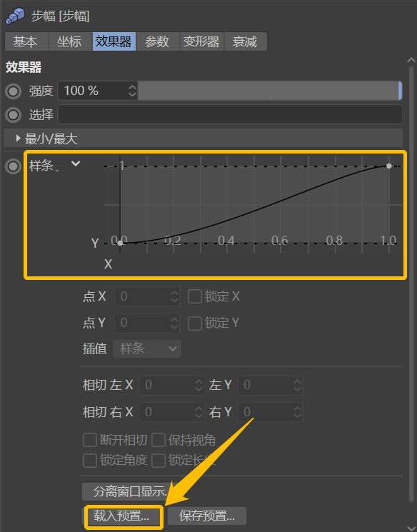Viewport: 417px width, 532px height.
Task: Enable the 锁定 X checkbox
Action: tap(195, 296)
